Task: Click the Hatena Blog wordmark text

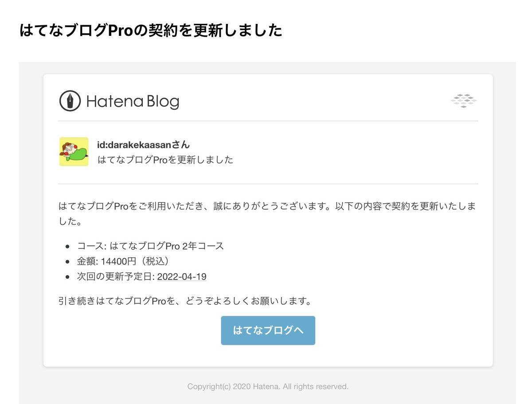Action: pos(133,101)
